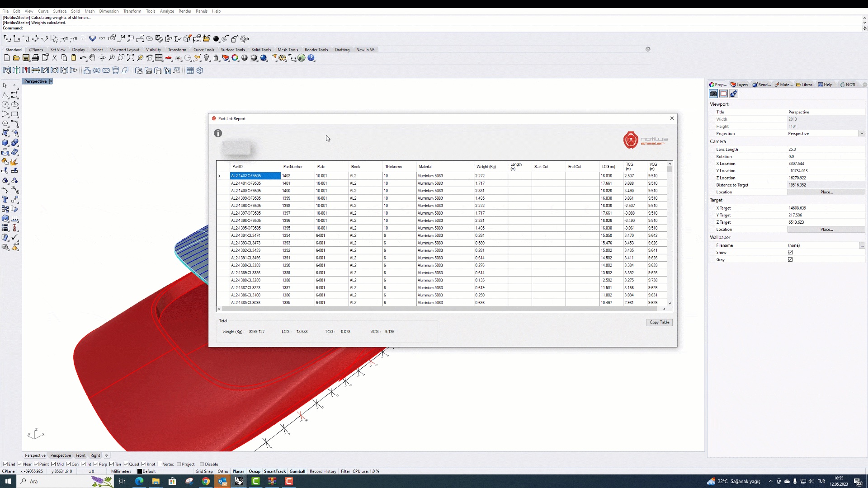Expand the Projection dropdown

tap(862, 133)
